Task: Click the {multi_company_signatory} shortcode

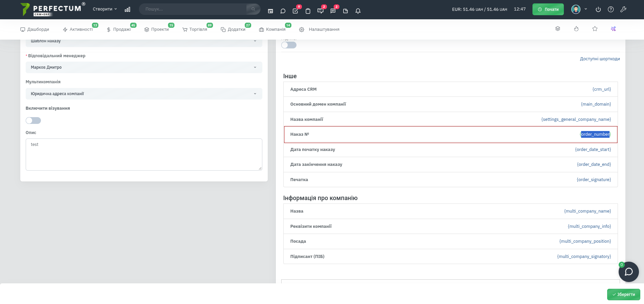Action: coord(584,257)
